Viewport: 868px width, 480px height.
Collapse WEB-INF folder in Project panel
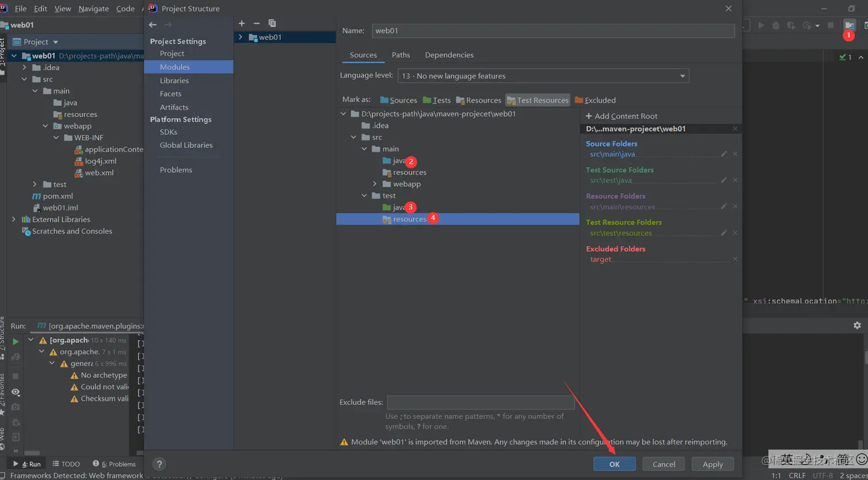56,138
